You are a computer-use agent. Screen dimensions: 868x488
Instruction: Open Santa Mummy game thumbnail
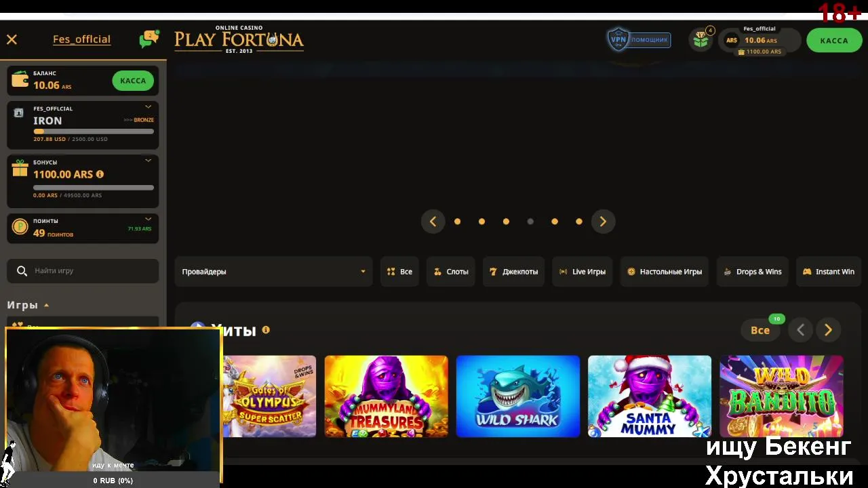tap(650, 396)
